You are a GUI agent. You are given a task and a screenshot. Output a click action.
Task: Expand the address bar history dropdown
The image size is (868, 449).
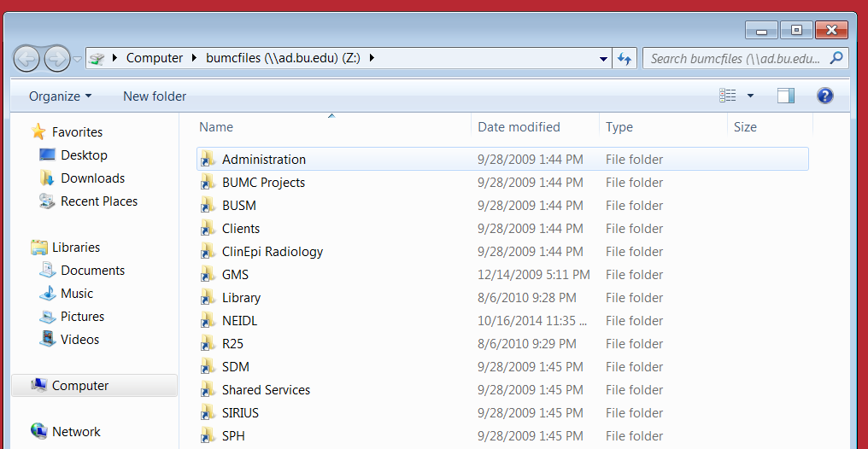click(x=603, y=59)
